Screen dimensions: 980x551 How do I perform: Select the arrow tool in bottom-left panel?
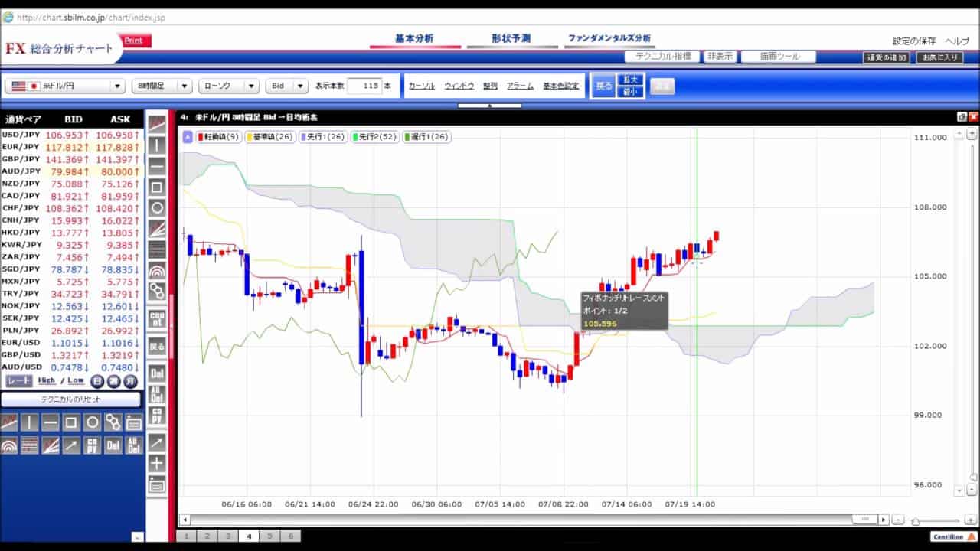[71, 445]
